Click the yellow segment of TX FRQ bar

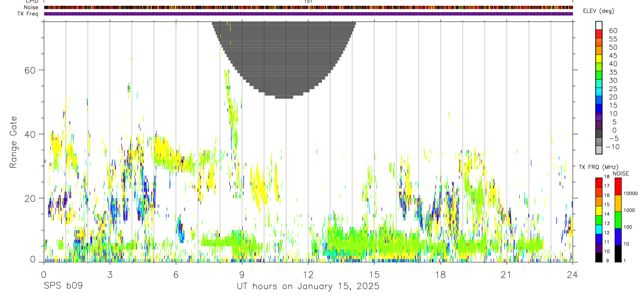pos(599,210)
